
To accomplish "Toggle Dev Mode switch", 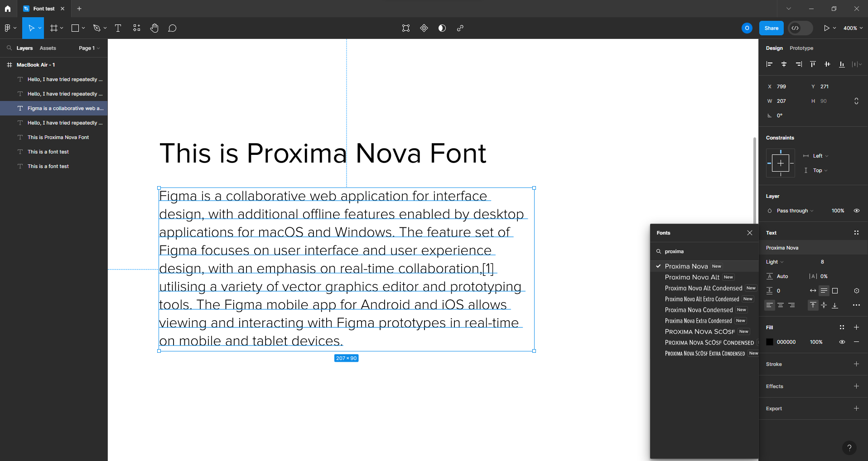I will pos(800,28).
